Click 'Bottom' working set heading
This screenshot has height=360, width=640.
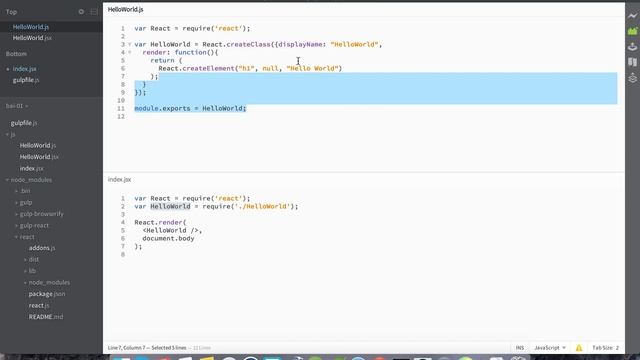pos(16,54)
